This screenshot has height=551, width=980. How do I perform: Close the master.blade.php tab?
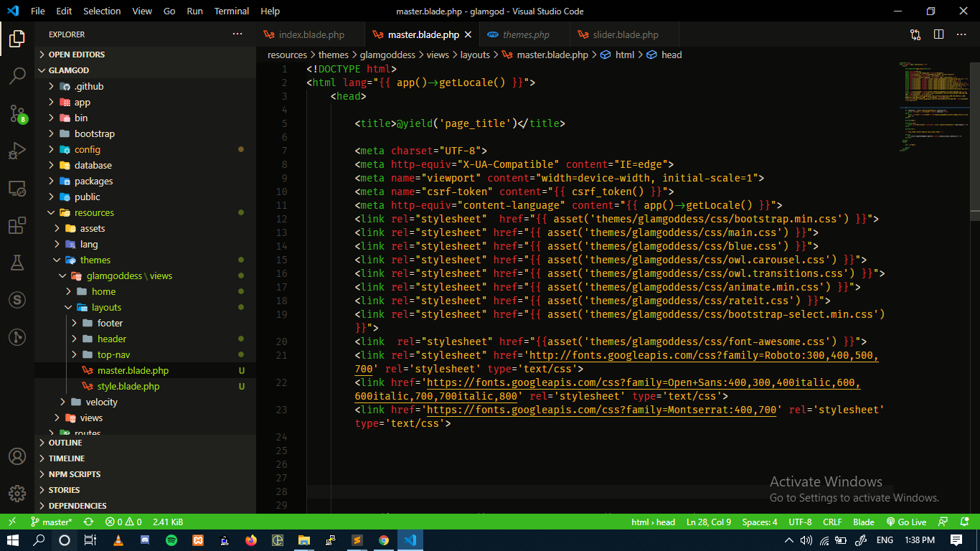pyautogui.click(x=468, y=34)
